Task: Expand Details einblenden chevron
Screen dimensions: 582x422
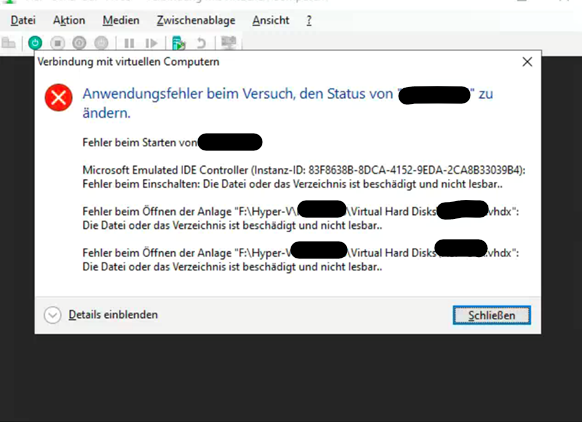Action: point(52,315)
